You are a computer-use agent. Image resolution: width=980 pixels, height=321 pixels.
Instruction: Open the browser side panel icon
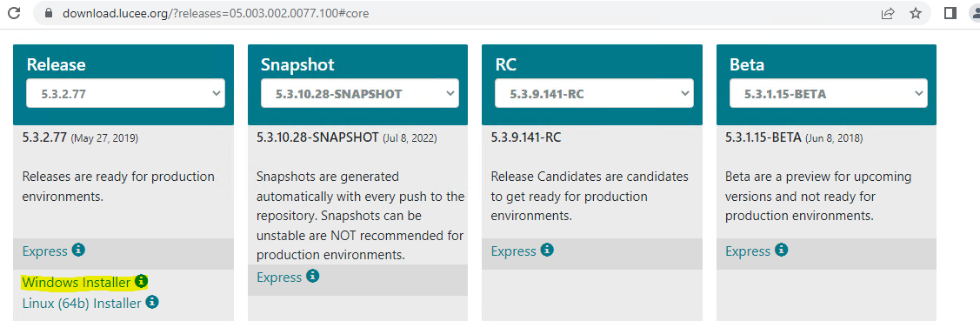coord(950,13)
